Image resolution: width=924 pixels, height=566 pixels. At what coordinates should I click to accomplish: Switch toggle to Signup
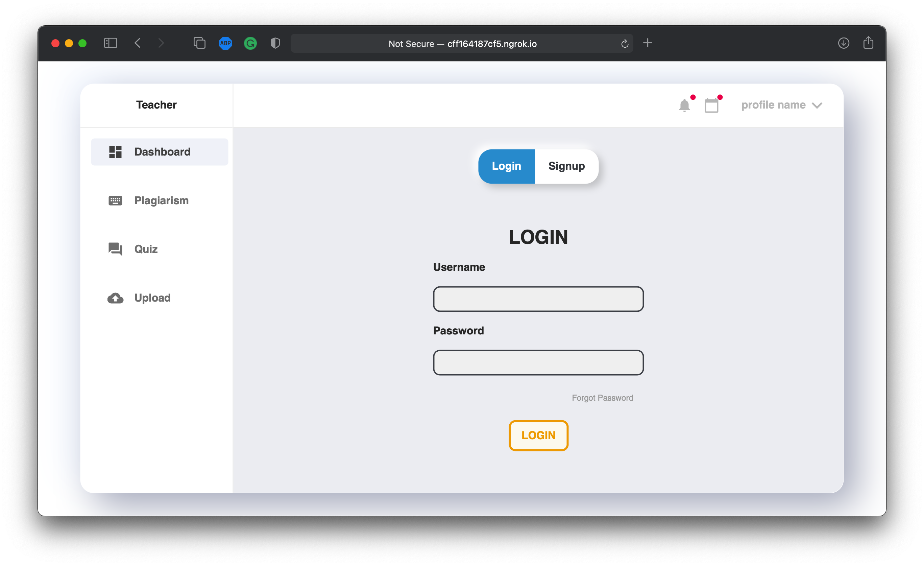(x=566, y=166)
